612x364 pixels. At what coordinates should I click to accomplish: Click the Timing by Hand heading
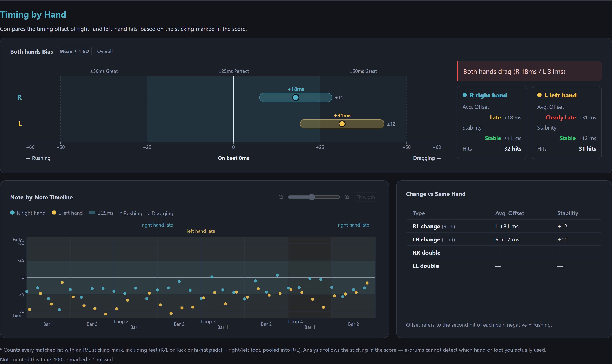33,15
